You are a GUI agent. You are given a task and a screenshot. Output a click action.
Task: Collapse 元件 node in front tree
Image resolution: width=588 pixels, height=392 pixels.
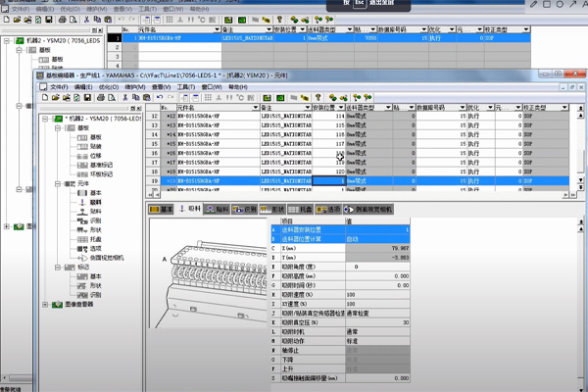(58, 184)
